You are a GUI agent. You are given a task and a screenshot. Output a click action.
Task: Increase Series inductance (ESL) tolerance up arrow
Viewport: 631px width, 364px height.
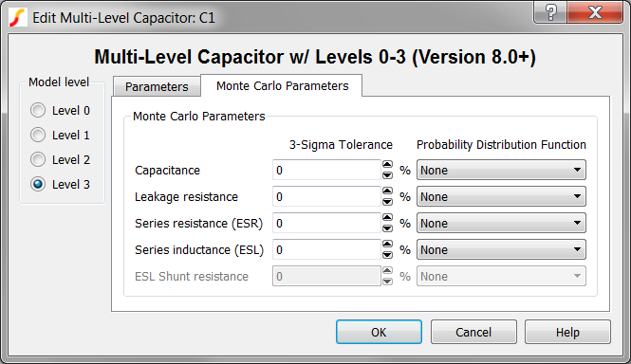pyautogui.click(x=387, y=245)
